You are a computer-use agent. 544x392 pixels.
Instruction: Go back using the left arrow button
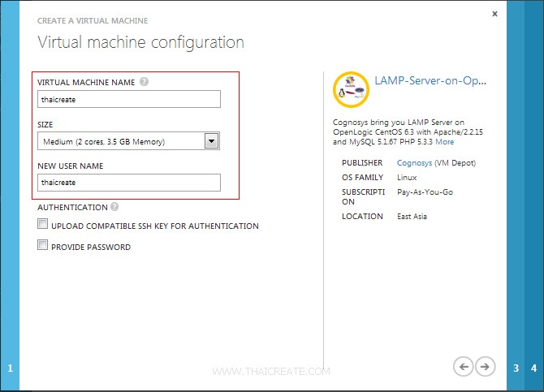pos(463,366)
